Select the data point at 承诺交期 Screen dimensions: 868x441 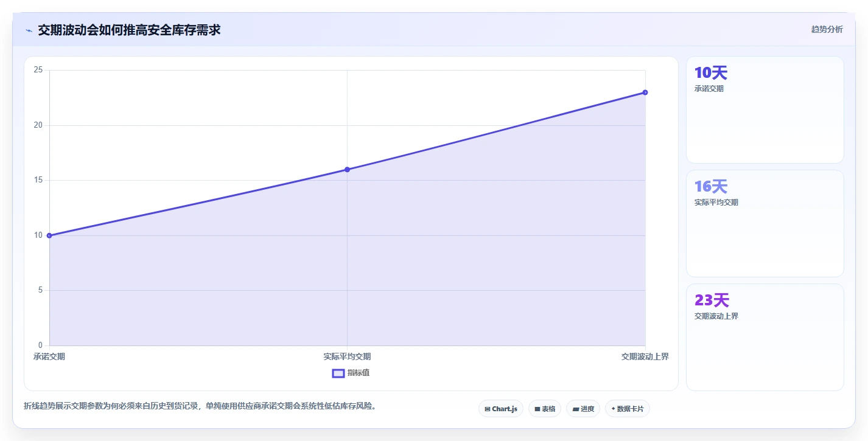click(x=49, y=235)
